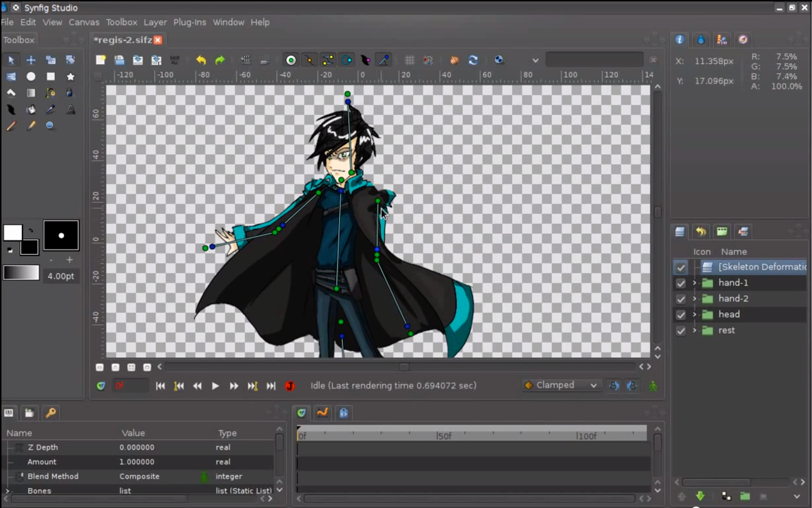Open the Window menu

tap(228, 22)
